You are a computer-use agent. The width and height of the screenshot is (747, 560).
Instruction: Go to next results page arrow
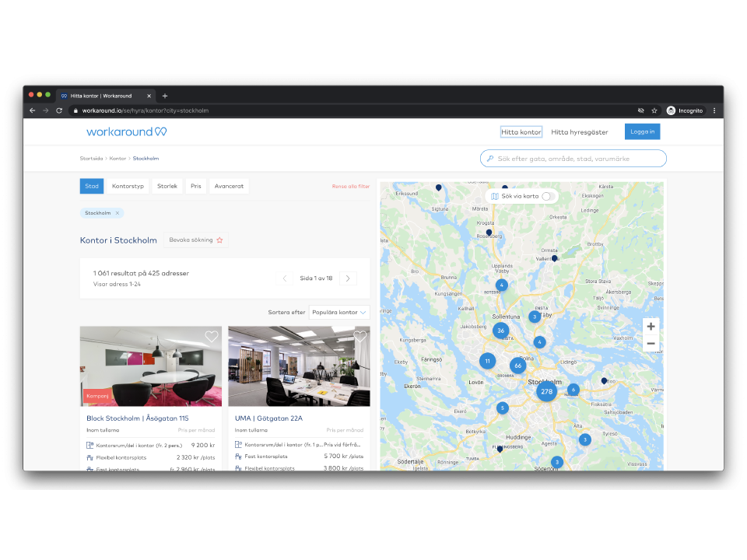pos(348,278)
